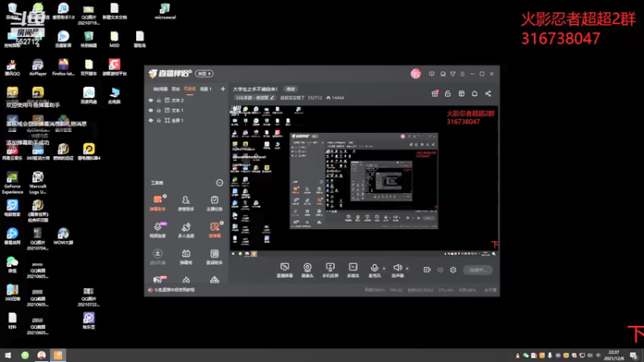Switch to the 场景 1 scene tab
The image size is (644, 362).
205,88
